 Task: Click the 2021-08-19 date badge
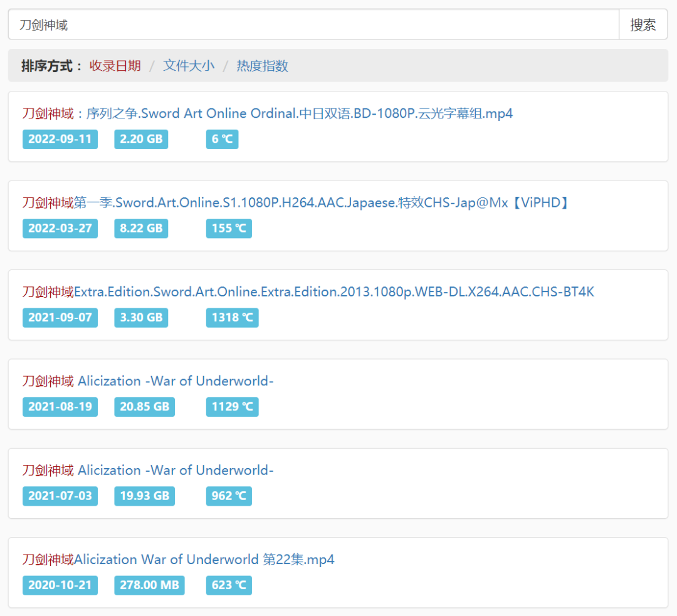tap(60, 407)
